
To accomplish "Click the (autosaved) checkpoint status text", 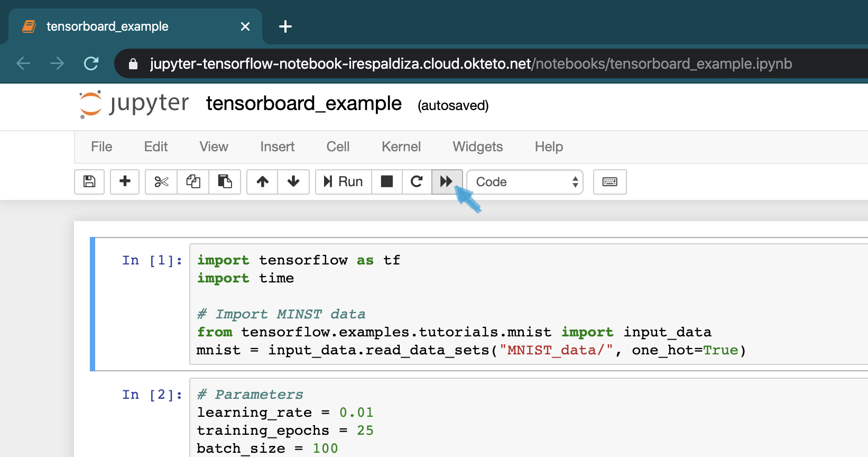I will pos(453,105).
